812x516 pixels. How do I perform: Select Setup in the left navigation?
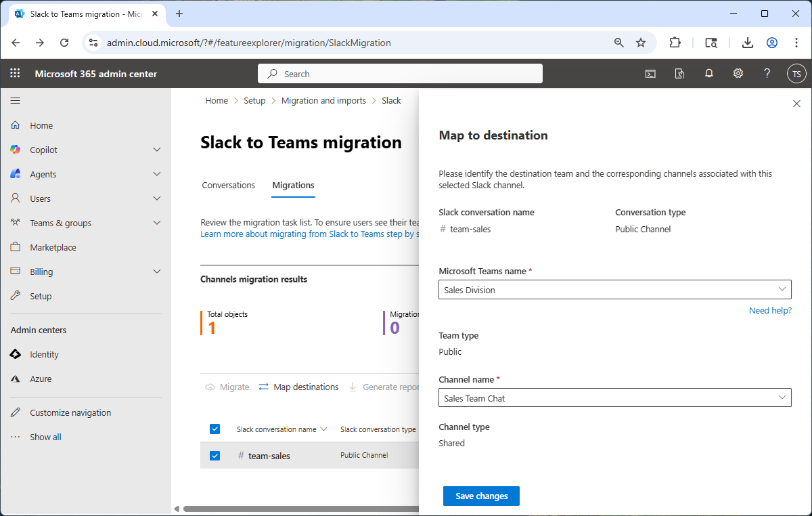coord(42,295)
